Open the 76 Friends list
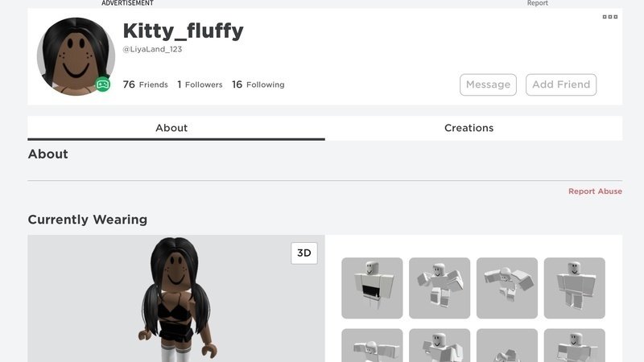The width and height of the screenshot is (644, 362). pos(146,84)
